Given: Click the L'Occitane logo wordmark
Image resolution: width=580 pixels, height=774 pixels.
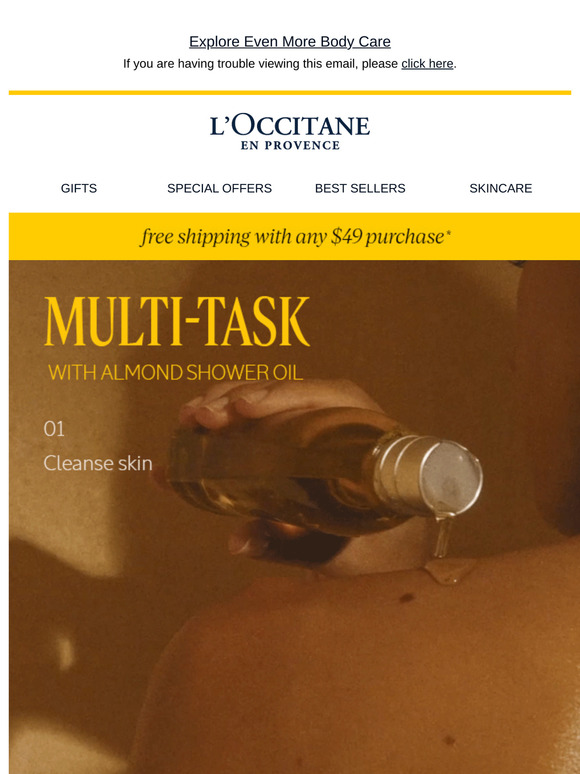Looking at the screenshot, I should click(290, 126).
